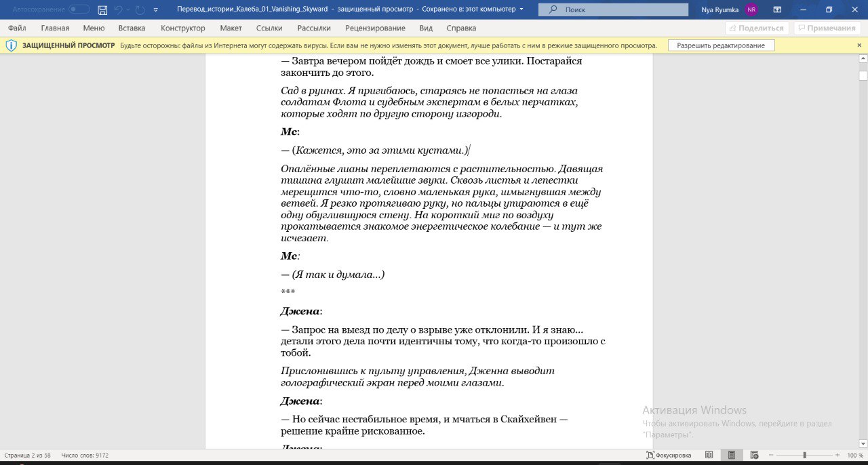Click the scrollbar down arrow

[863, 443]
